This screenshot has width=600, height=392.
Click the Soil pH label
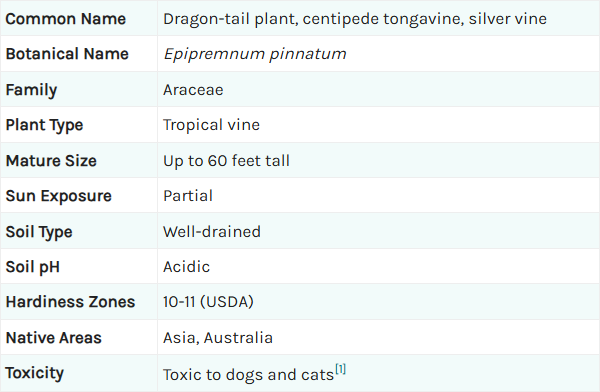tap(33, 267)
